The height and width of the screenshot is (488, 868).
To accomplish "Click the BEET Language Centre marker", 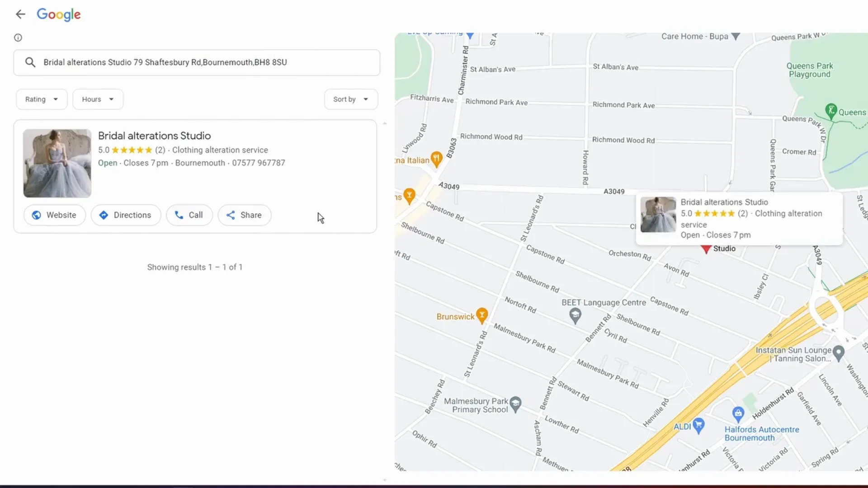I will point(575,315).
